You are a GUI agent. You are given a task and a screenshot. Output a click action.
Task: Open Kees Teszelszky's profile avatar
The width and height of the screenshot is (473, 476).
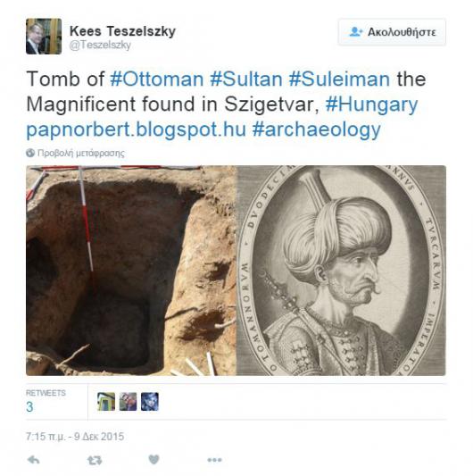[x=44, y=37]
